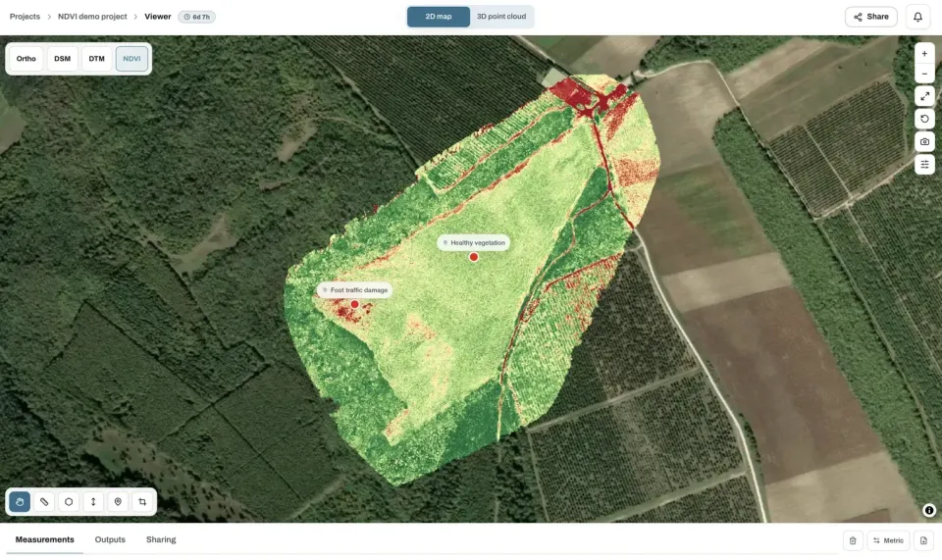942x560 pixels.
Task: Open the Outputs tab
Action: click(x=110, y=539)
